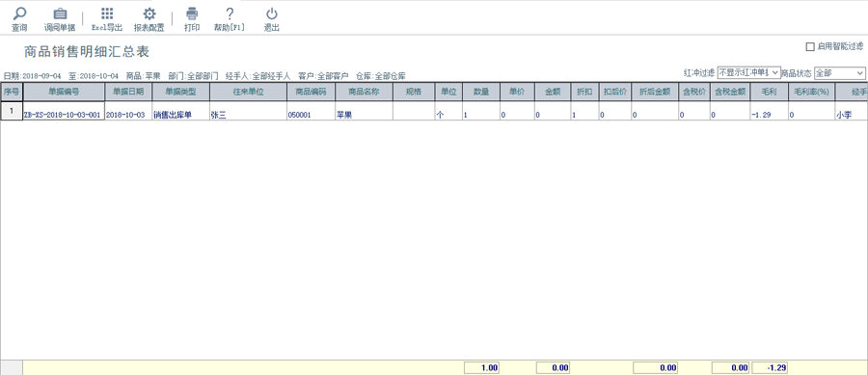Viewport: 868px width, 375px height.
Task: Select the 往来单位 column header
Action: (248, 92)
